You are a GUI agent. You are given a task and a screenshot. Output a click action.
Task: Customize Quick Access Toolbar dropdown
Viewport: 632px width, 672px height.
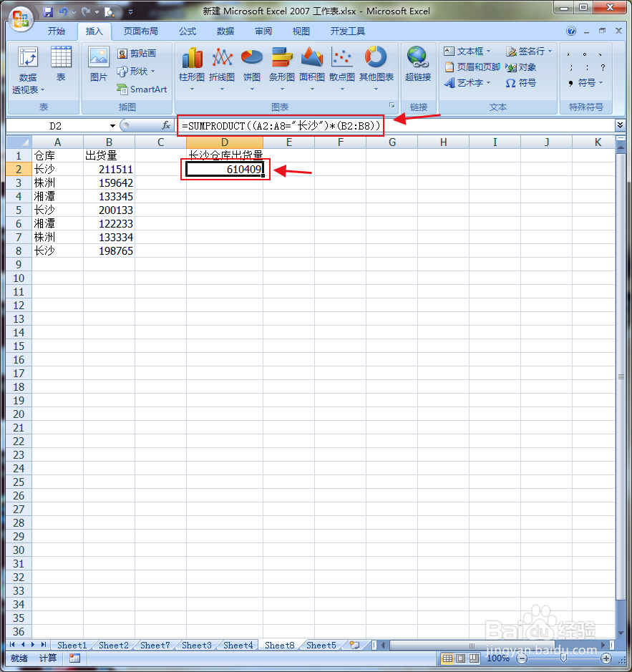(130, 12)
